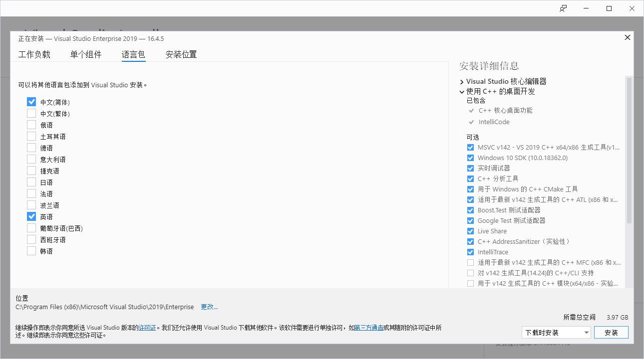This screenshot has height=359, width=644.
Task: Check 中文(繁体) language pack
Action: pos(31,113)
